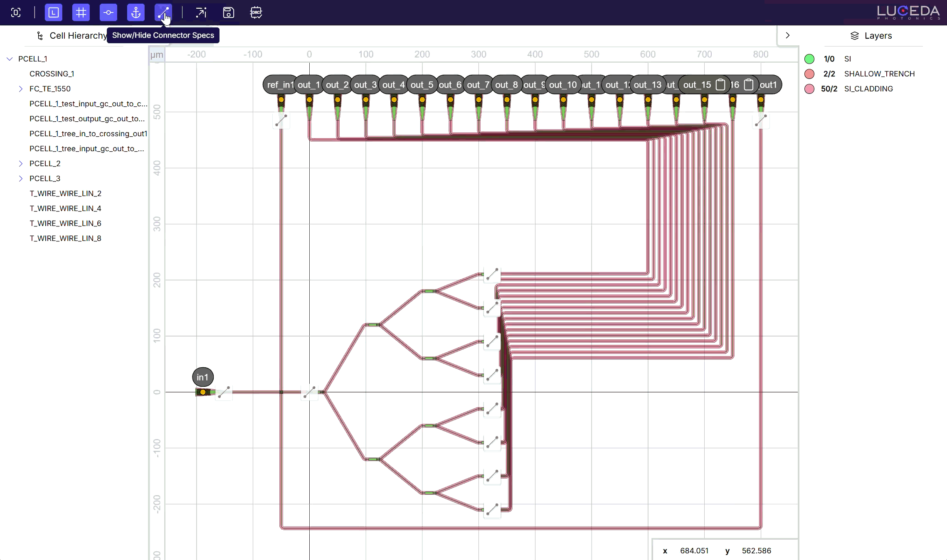947x560 pixels.
Task: Collapse the PCELL_1 tree node
Action: [x=9, y=59]
